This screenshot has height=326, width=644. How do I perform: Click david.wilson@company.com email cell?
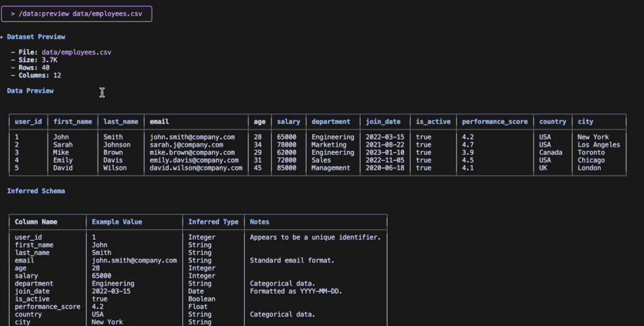click(196, 168)
